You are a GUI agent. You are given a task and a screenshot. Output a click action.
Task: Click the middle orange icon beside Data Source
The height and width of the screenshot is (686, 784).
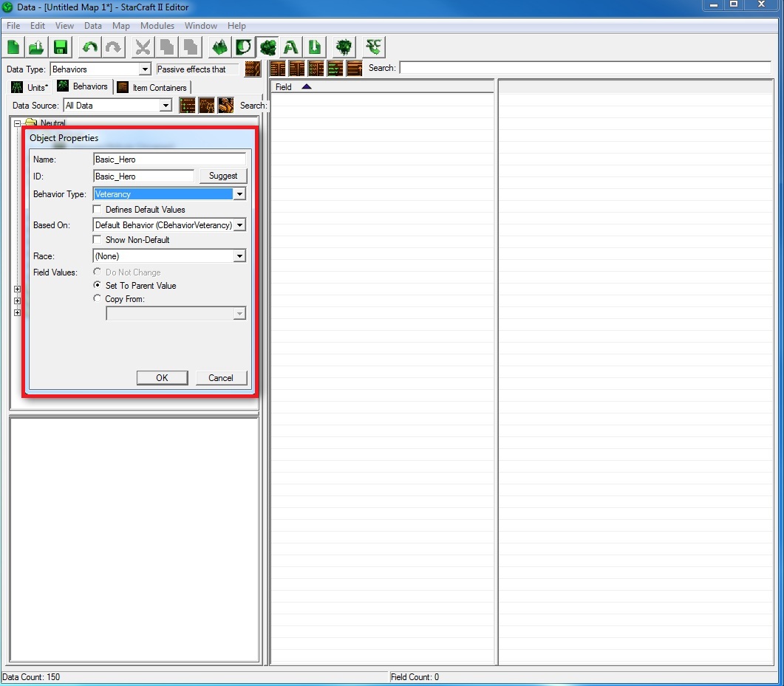coord(206,106)
